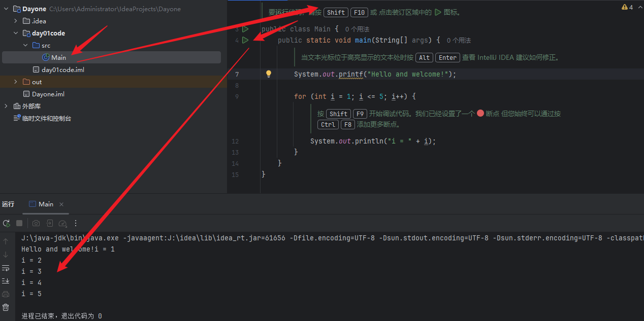Screen dimensions: 644x321
Task: Close the Main run tab
Action: (61, 204)
